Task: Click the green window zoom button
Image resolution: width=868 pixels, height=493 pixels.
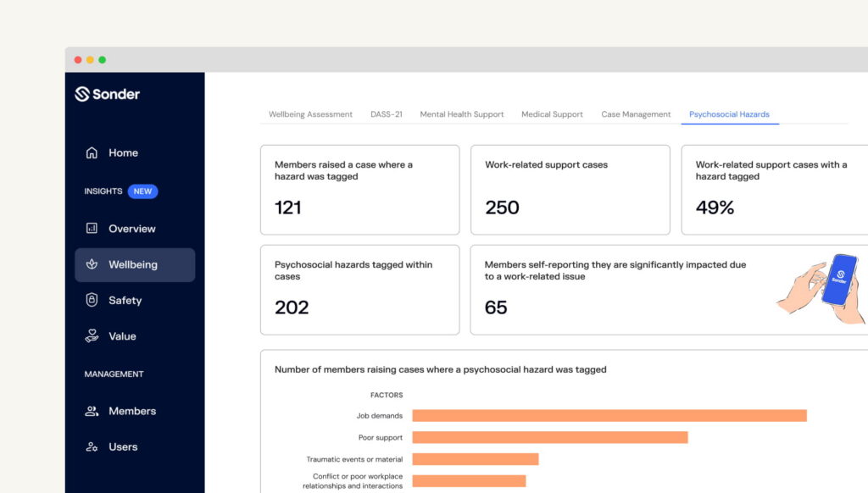Action: (x=103, y=60)
